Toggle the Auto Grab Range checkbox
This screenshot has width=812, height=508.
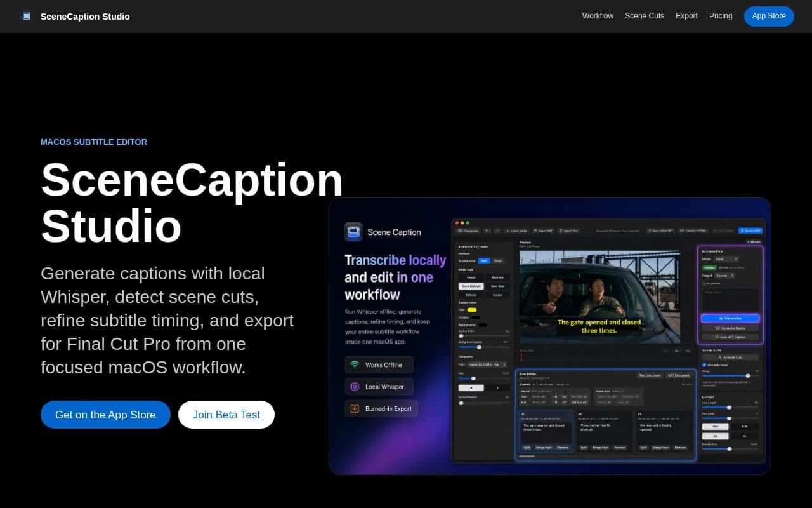point(704,365)
